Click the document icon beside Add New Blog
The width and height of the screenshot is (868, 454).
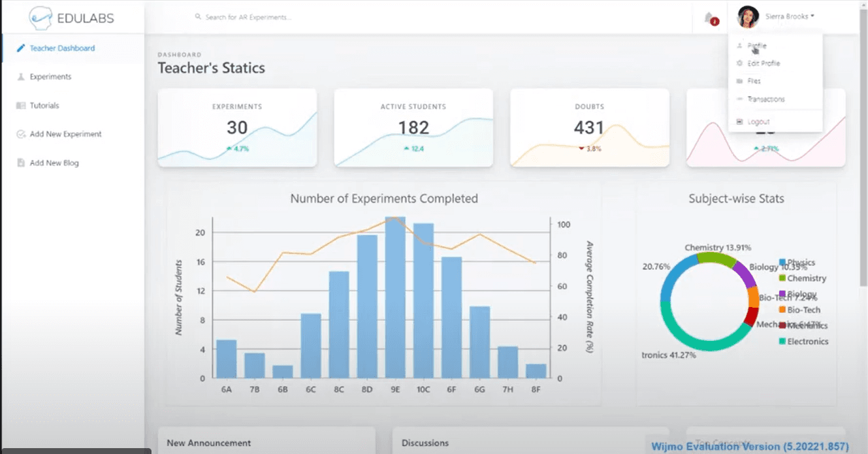[21, 163]
